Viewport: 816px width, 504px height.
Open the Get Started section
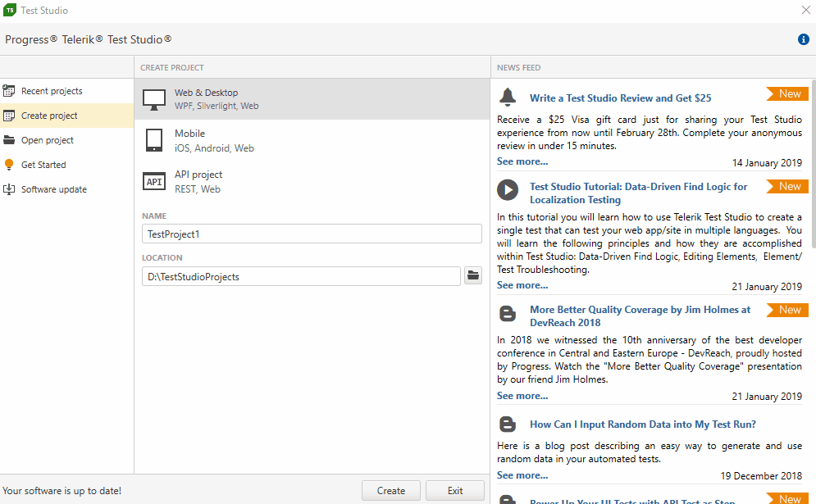click(x=66, y=165)
